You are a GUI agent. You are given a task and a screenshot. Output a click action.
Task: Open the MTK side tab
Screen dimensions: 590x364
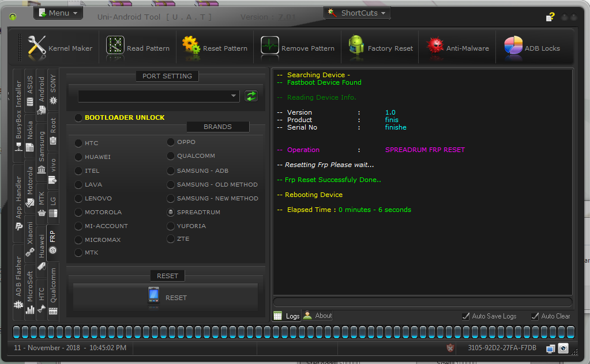(42, 204)
